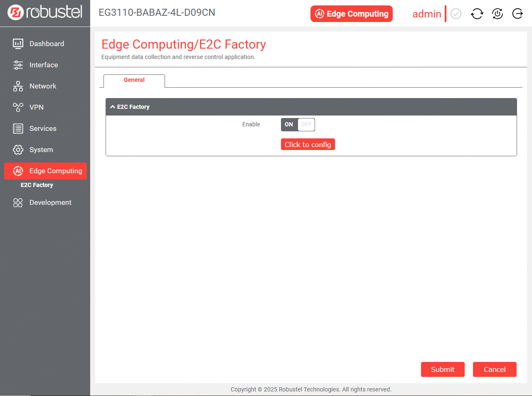Toggle the E2C Factory Enable switch
532x396 pixels.
(298, 124)
